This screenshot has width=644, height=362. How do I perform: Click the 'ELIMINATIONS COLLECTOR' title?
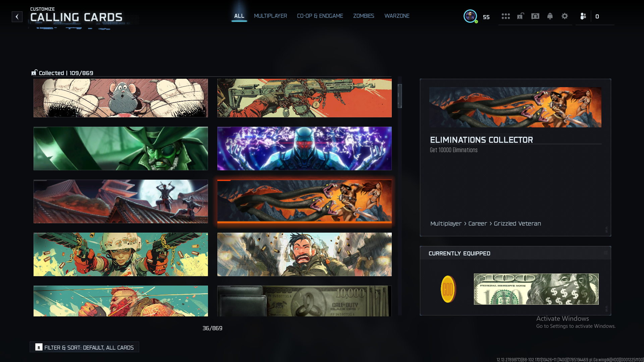tap(481, 140)
